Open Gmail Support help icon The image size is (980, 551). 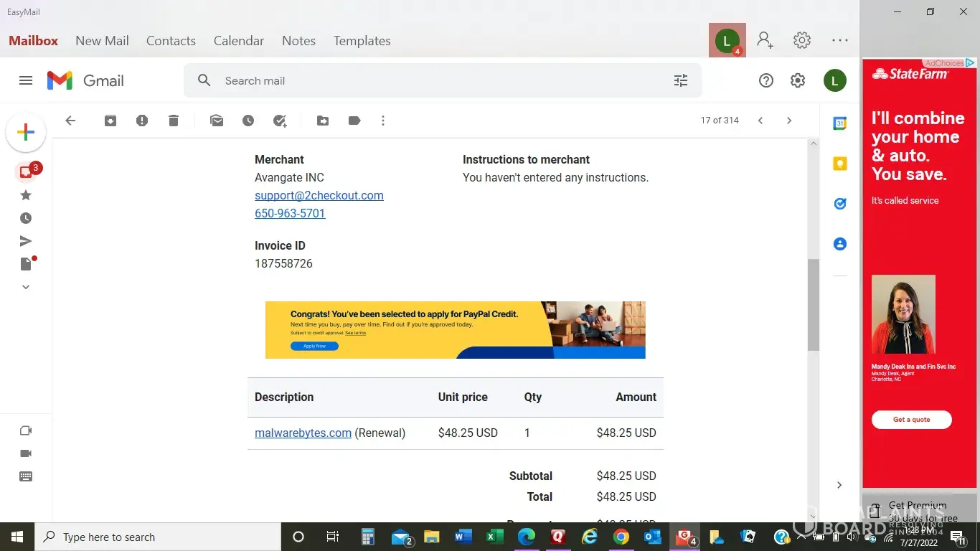click(x=766, y=80)
